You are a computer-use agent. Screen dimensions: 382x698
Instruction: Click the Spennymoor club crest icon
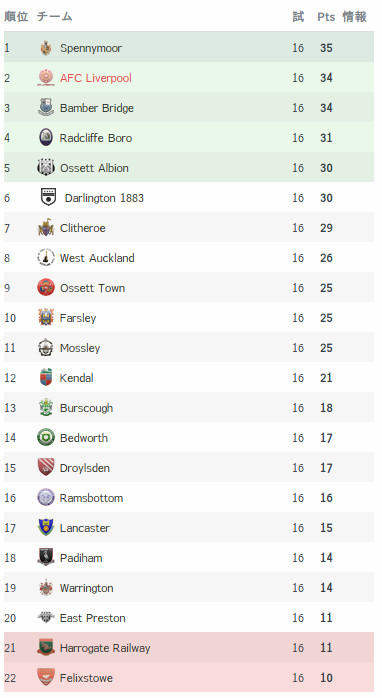(x=46, y=48)
